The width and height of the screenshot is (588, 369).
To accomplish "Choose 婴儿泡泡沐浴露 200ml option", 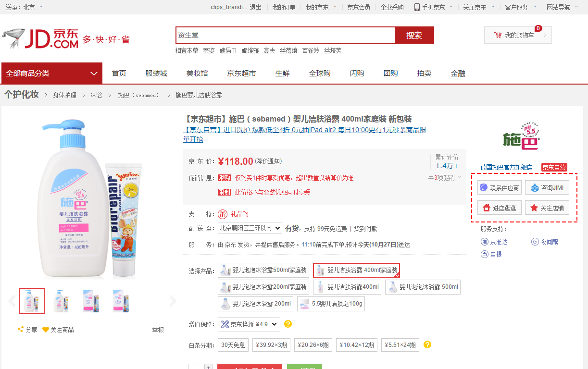I will (x=255, y=304).
